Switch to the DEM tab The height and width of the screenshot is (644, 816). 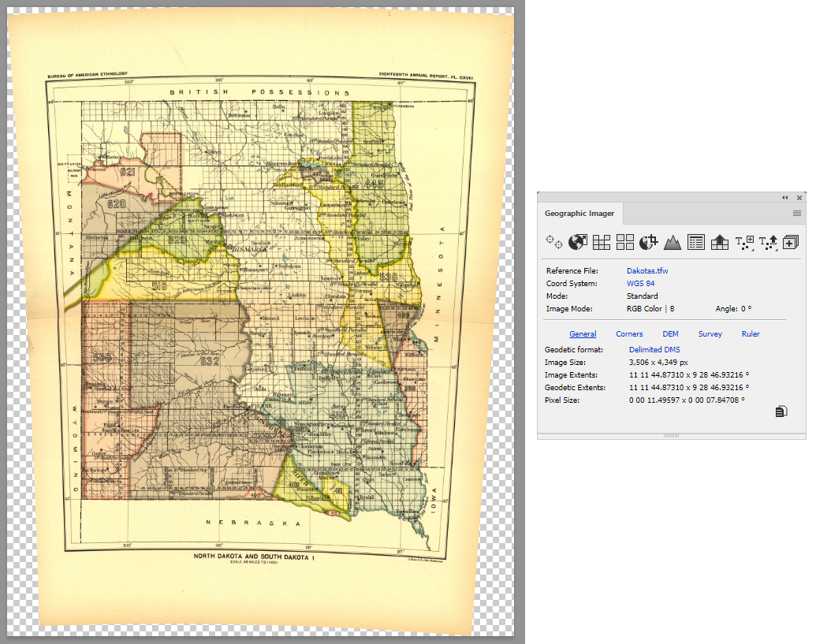(670, 334)
